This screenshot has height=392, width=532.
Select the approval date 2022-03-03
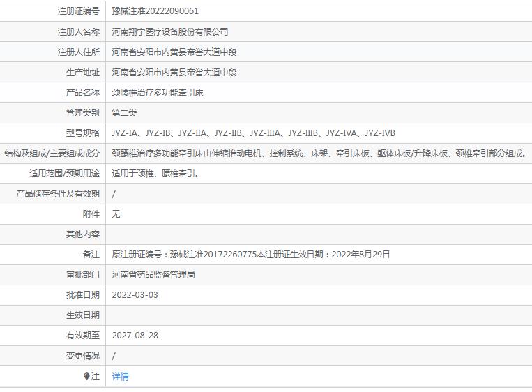(135, 295)
